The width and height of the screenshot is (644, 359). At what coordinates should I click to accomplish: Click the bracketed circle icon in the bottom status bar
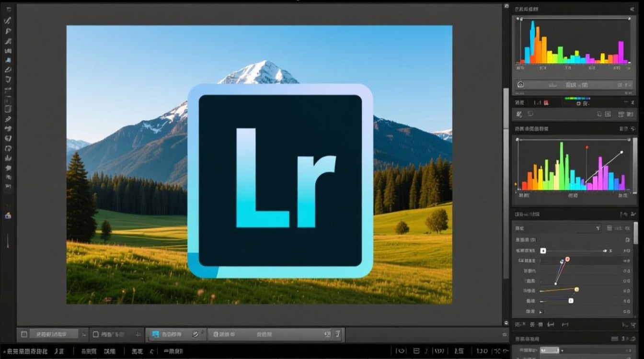tap(401, 351)
